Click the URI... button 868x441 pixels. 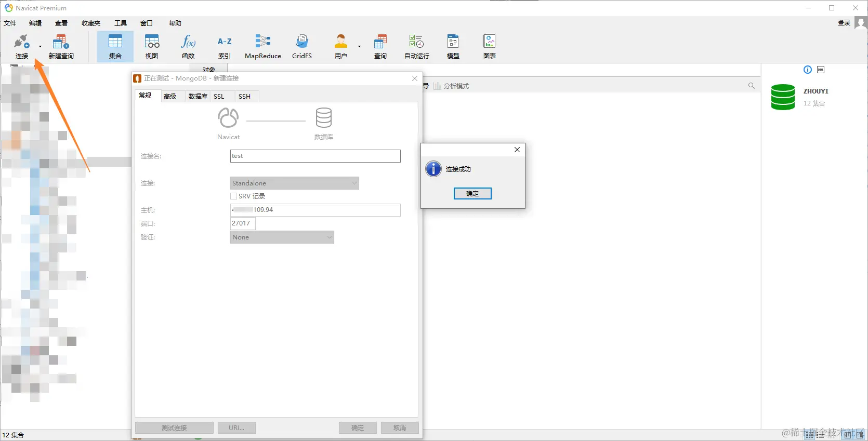[236, 427]
